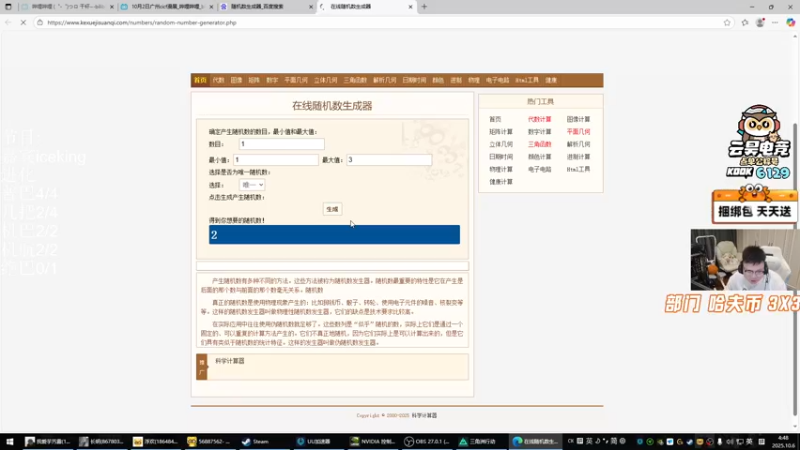800x450 pixels.
Task: Open the 唯一 unique selection dropdown
Action: click(x=252, y=185)
